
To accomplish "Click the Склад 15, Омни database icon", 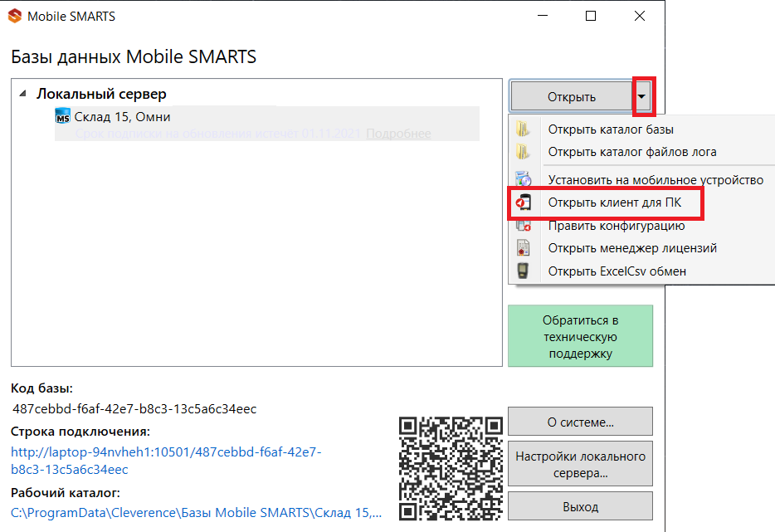I will 62,116.
